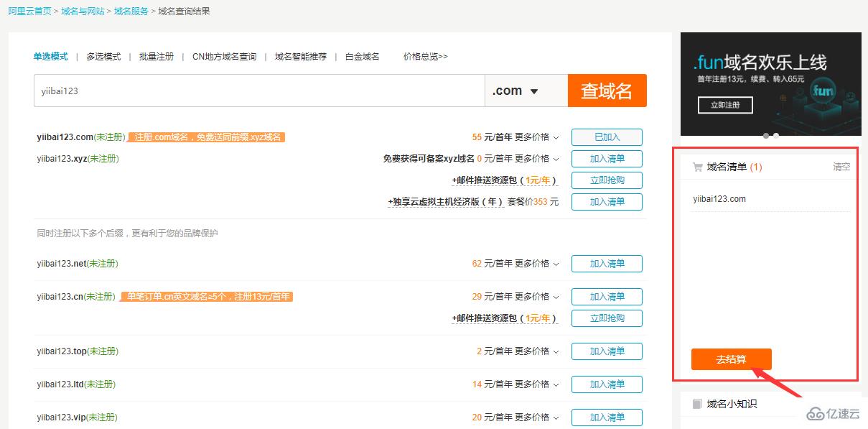Switch to the 多选模式 tab
This screenshot has height=429, width=868.
103,56
